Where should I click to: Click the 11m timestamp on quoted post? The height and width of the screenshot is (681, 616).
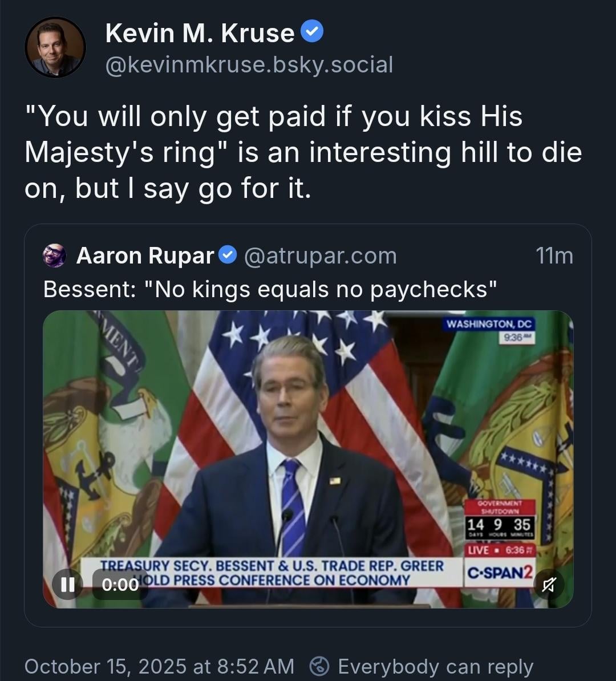(x=554, y=256)
